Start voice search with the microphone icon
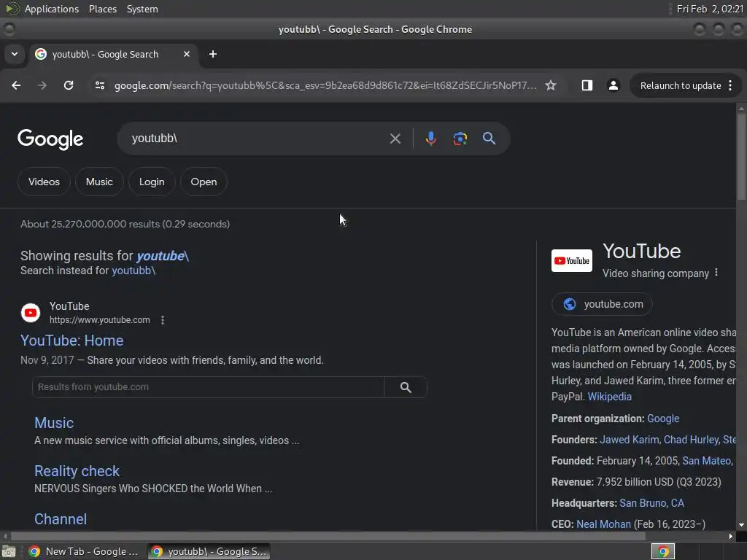The height and width of the screenshot is (560, 747). 430,139
